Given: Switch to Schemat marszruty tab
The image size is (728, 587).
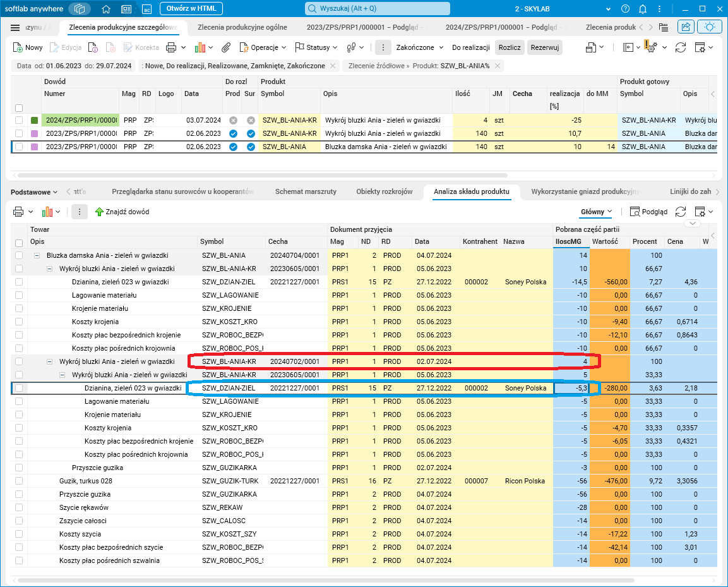Looking at the screenshot, I should pyautogui.click(x=306, y=191).
